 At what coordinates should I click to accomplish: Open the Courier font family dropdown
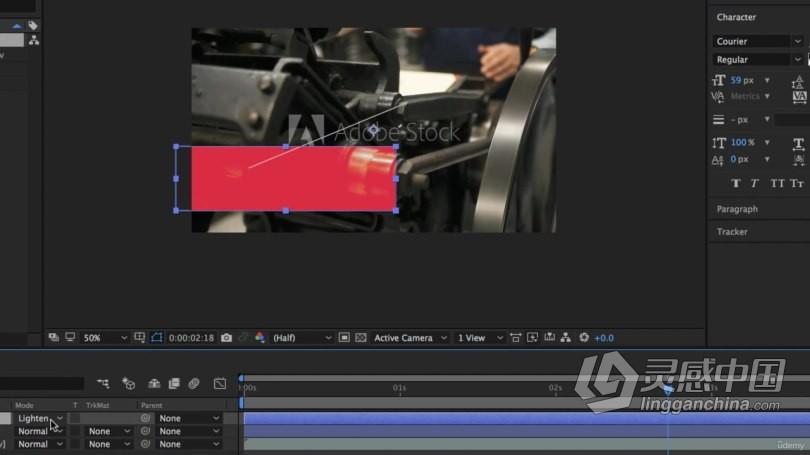[x=758, y=41]
